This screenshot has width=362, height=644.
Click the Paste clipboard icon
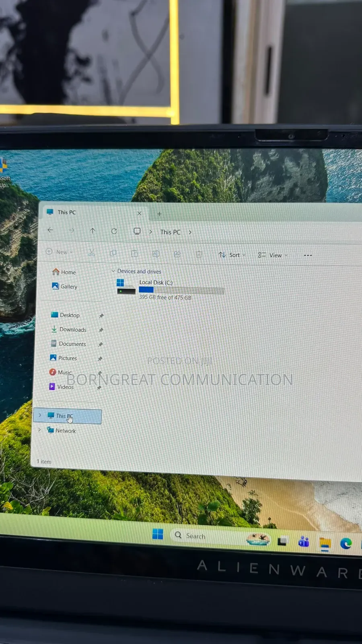pyautogui.click(x=134, y=254)
